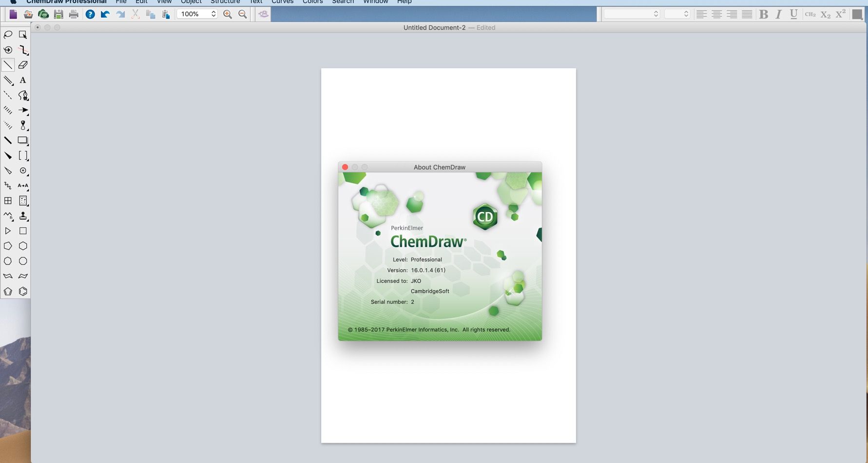Image resolution: width=868 pixels, height=463 pixels.
Task: Toggle chemical formula CH2 formatting
Action: click(810, 14)
